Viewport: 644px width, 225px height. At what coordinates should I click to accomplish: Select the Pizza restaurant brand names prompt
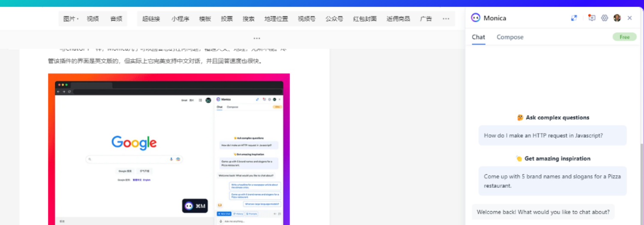pos(553,181)
